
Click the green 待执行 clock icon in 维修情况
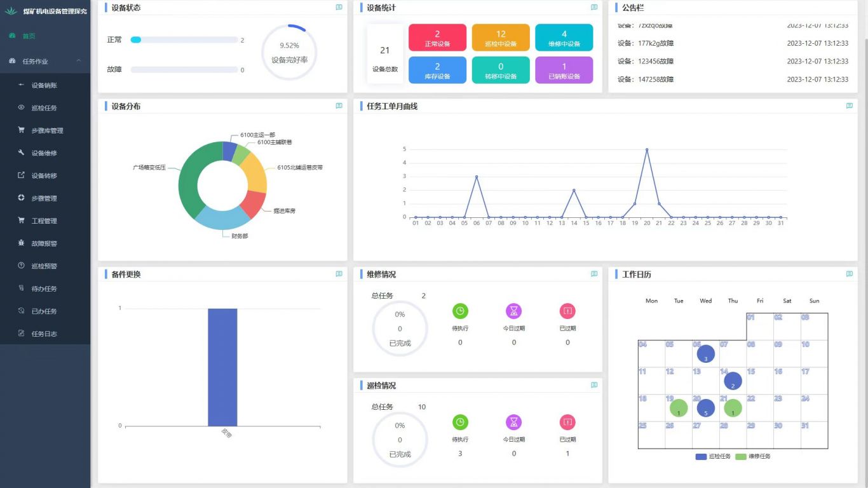(460, 311)
